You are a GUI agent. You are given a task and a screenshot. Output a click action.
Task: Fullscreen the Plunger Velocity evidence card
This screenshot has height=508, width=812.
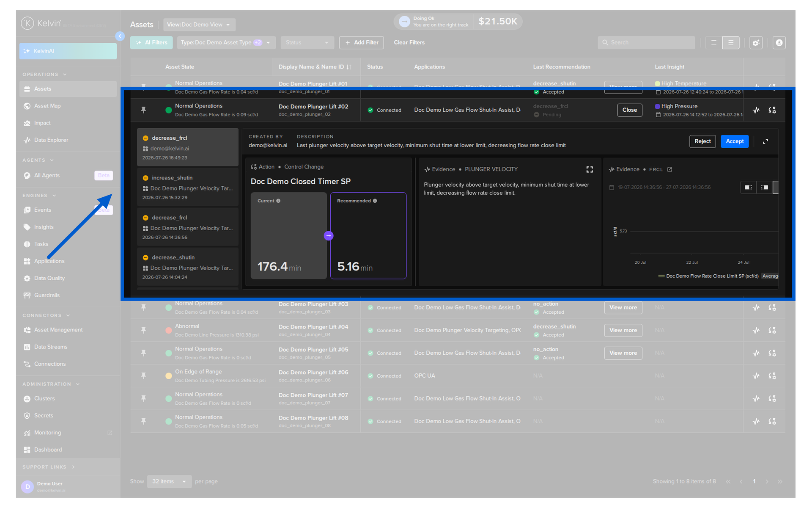tap(590, 169)
